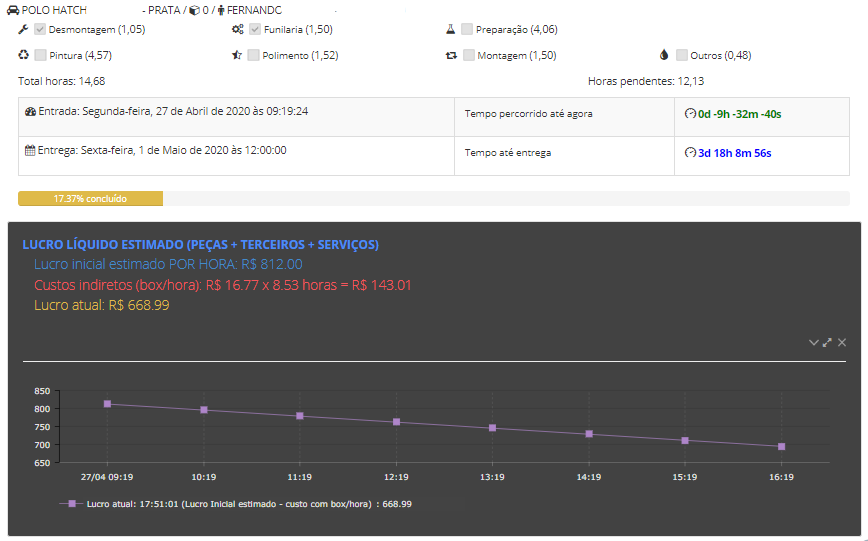
Task: Click the droplet icon beside Outros
Action: tap(663, 56)
